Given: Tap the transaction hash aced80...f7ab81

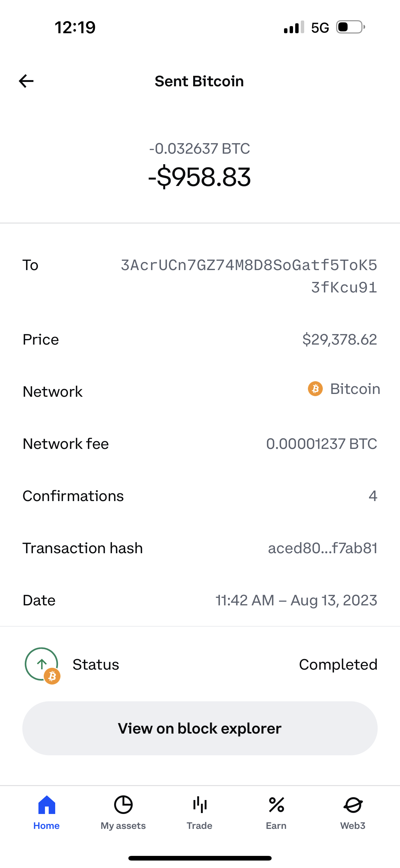Looking at the screenshot, I should [322, 548].
